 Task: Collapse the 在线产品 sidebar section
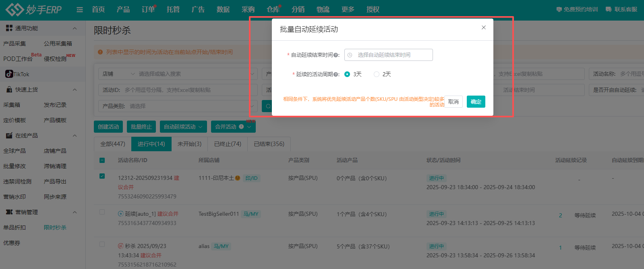click(x=75, y=136)
